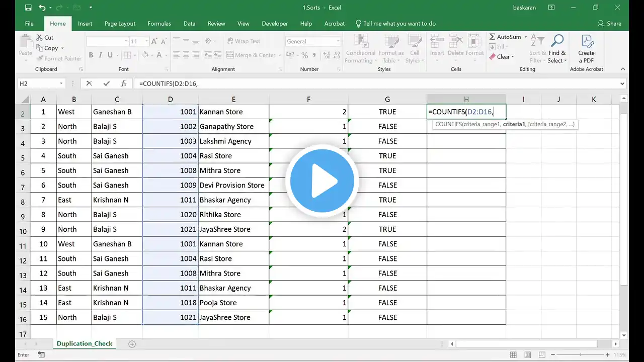Click the Undo arrow icon
This screenshot has height=362, width=644.
[42, 8]
